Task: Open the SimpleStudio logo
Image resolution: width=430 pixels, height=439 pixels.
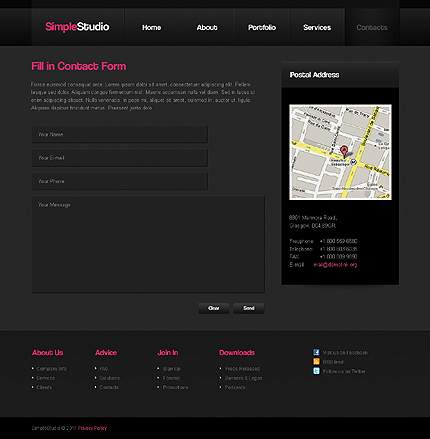Action: click(x=77, y=27)
